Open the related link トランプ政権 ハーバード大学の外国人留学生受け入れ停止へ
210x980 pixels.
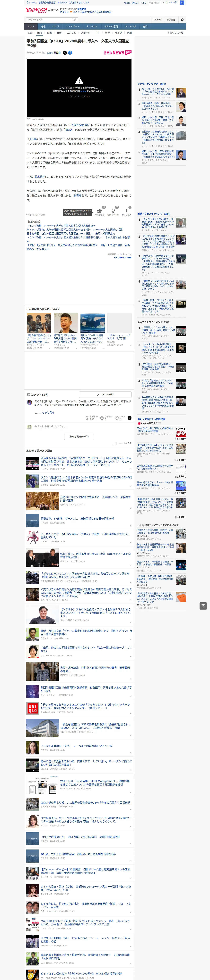[x=61, y=226]
